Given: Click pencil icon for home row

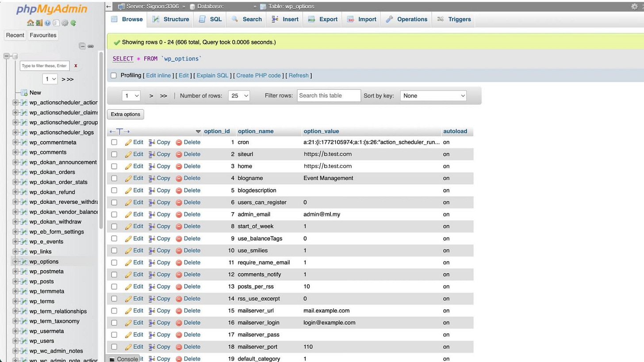Looking at the screenshot, I should point(128,166).
